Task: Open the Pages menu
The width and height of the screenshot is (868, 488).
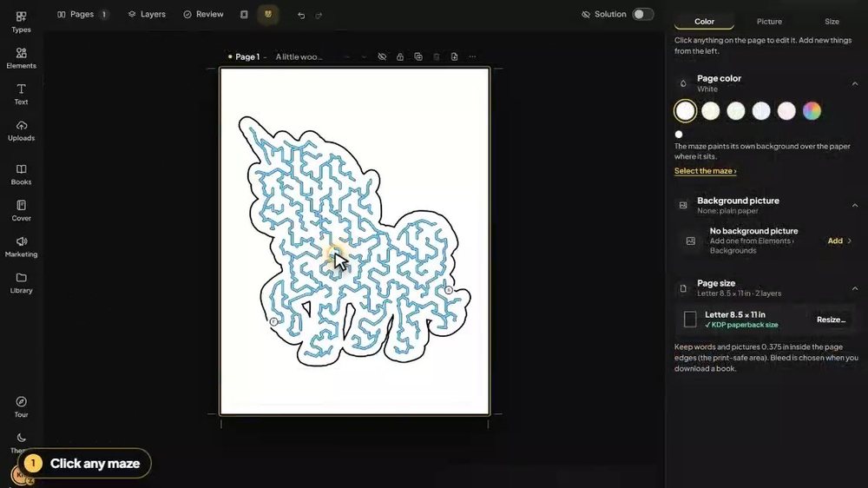Action: coord(82,15)
